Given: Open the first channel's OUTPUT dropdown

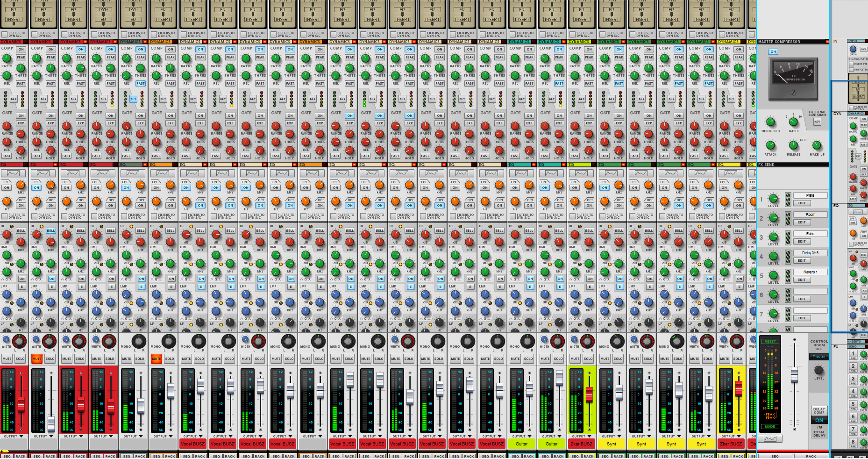Looking at the screenshot, I should [x=14, y=437].
